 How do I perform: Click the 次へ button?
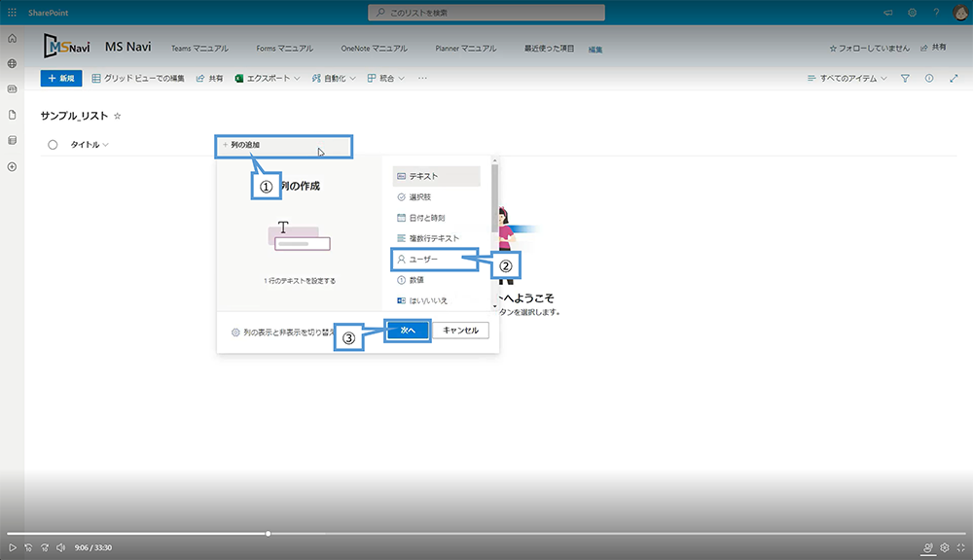coord(408,330)
